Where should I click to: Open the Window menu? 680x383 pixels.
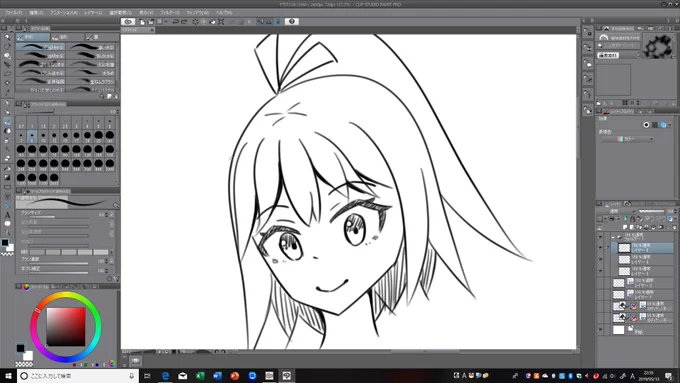click(x=197, y=13)
